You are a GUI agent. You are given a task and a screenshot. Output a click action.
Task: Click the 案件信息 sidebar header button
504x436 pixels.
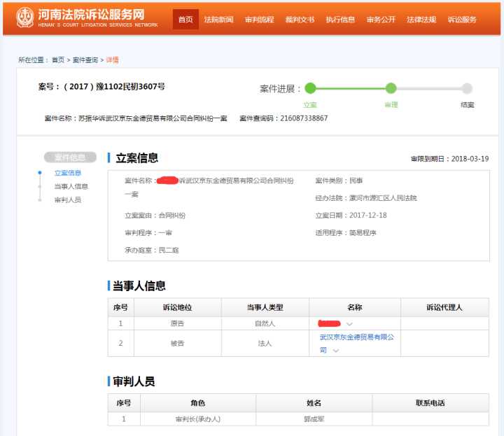tap(70, 157)
